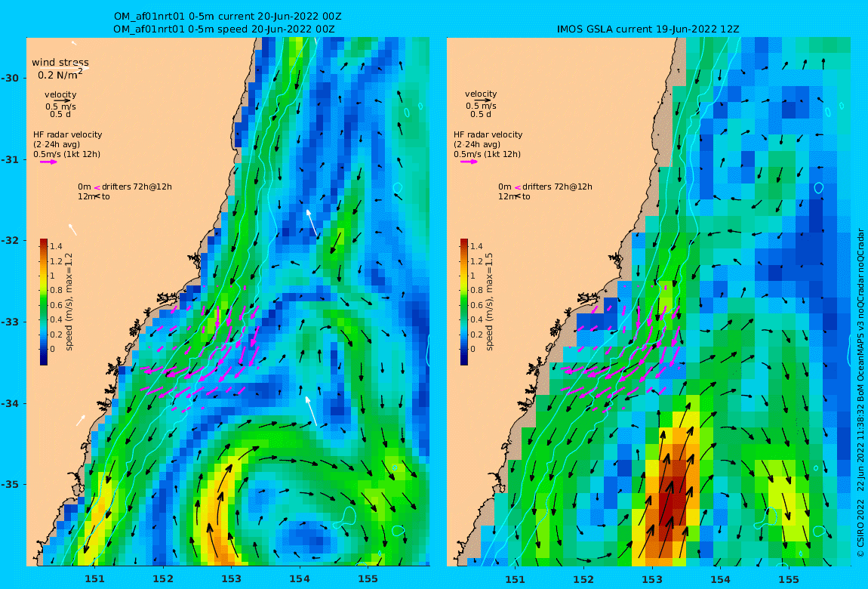This screenshot has height=589, width=868.
Task: Click longitude label '151' under left map
Action: (94, 579)
